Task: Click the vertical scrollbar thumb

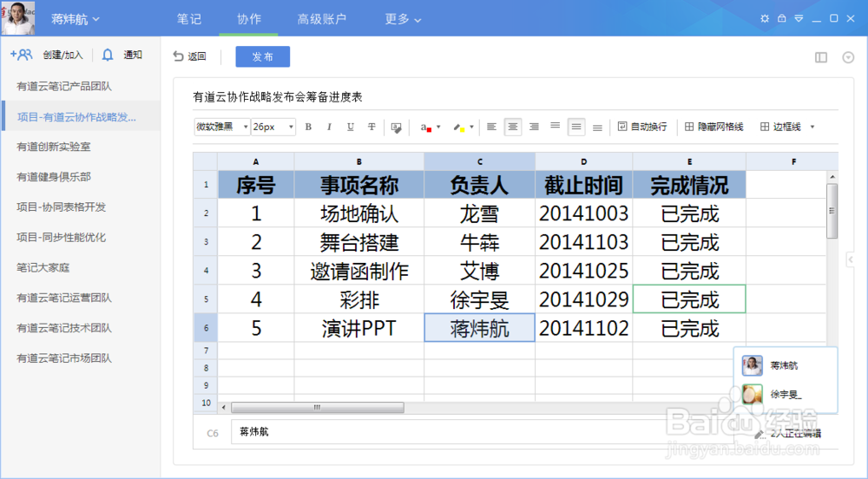Action: [832, 211]
